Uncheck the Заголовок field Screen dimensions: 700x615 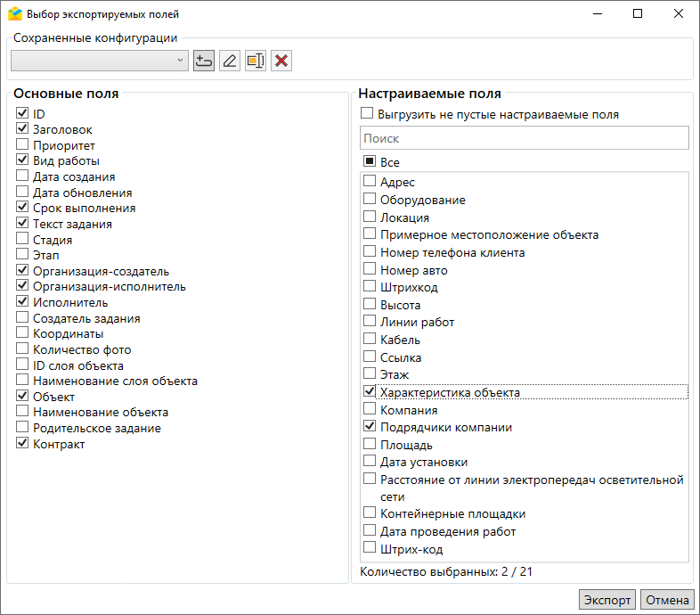[x=22, y=129]
